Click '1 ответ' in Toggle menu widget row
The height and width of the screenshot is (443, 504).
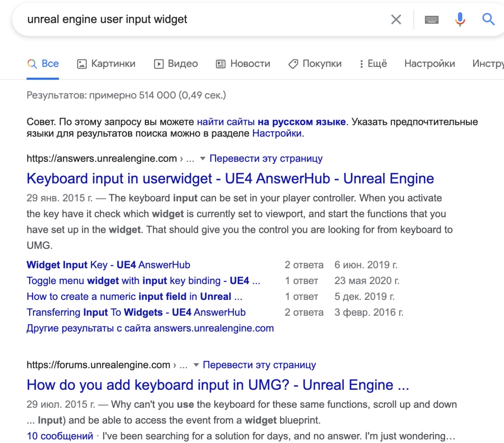coord(301,281)
